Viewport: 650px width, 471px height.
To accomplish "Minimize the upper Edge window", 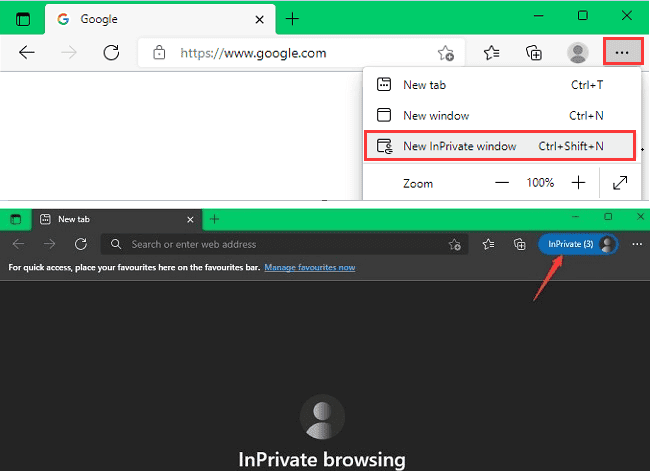I will click(538, 16).
